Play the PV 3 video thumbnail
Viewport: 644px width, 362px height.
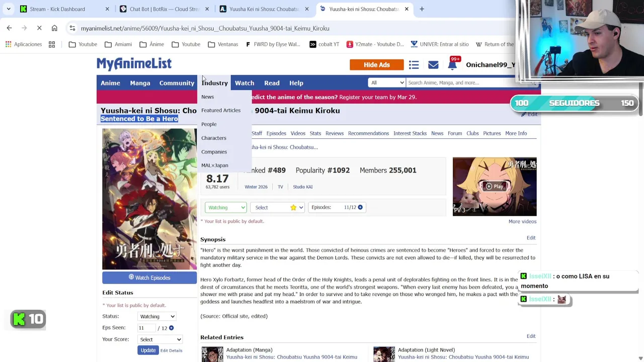[495, 187]
